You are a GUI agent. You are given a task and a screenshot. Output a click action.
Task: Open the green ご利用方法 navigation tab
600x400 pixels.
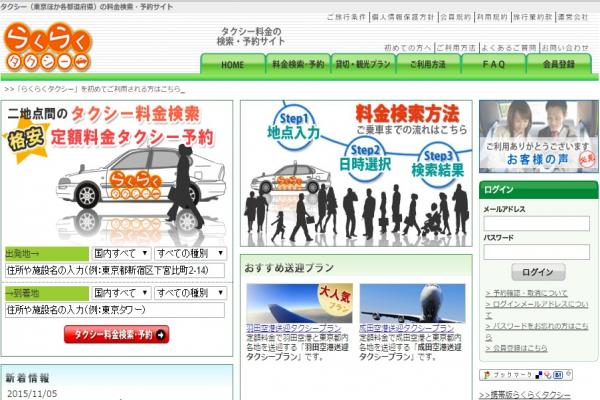(x=428, y=64)
